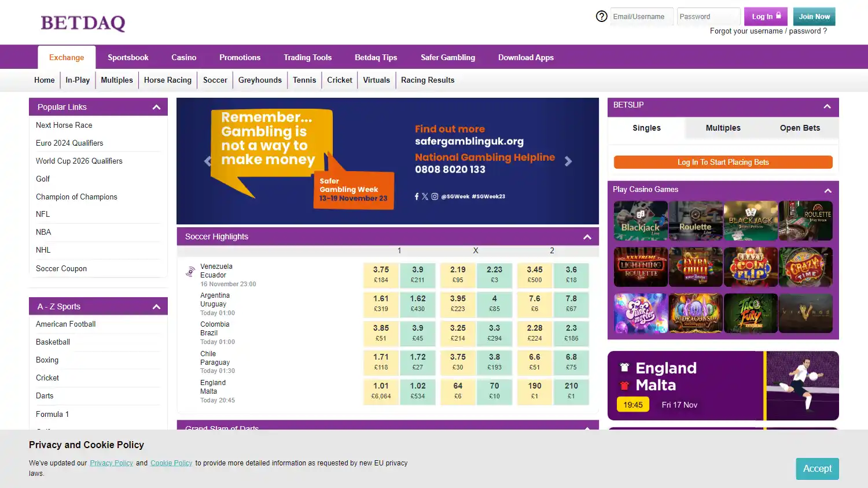Viewport: 868px width, 488px height.
Task: Click the BETDAQ logo
Action: pyautogui.click(x=83, y=23)
